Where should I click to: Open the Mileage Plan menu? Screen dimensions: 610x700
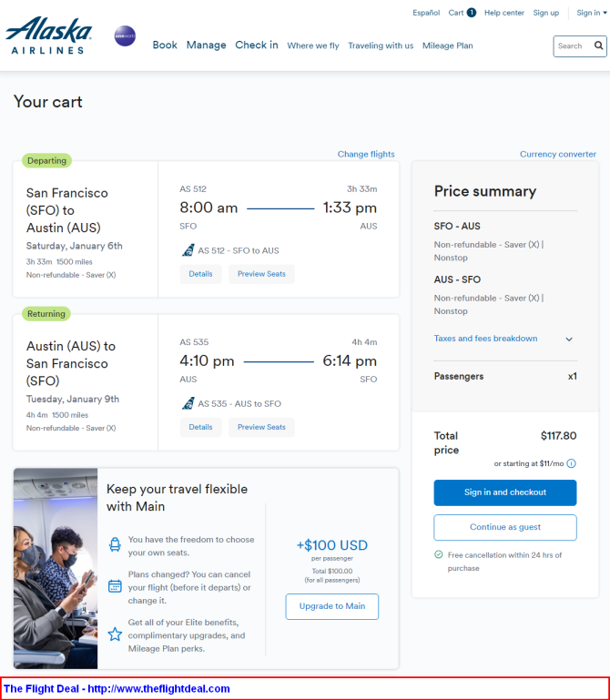pos(447,46)
